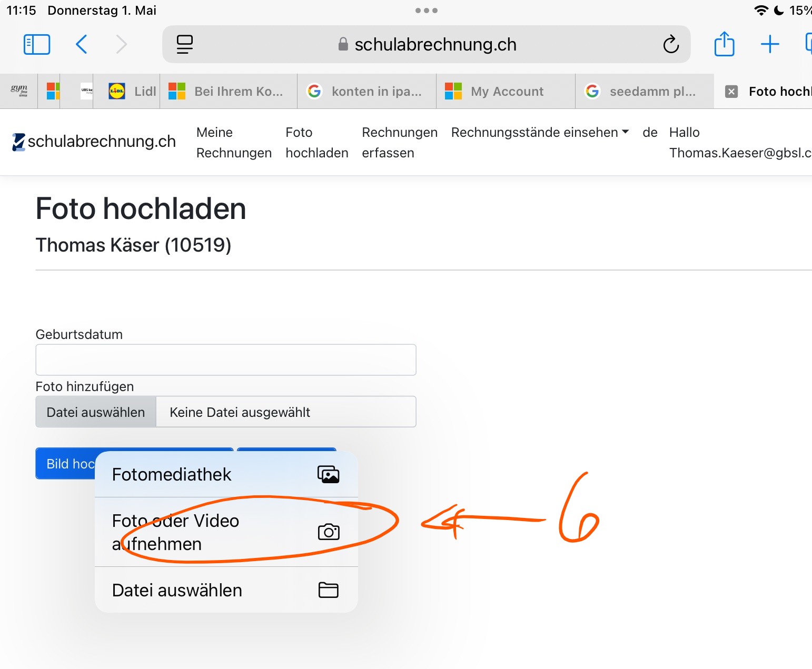
Task: Switch to the Lidl tab
Action: pos(133,92)
